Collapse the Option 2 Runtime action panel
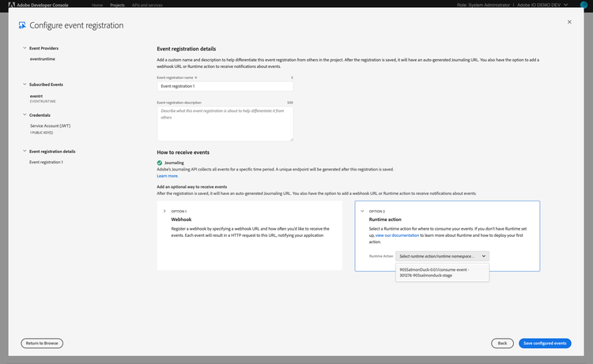This screenshot has width=593, height=364. (362, 211)
